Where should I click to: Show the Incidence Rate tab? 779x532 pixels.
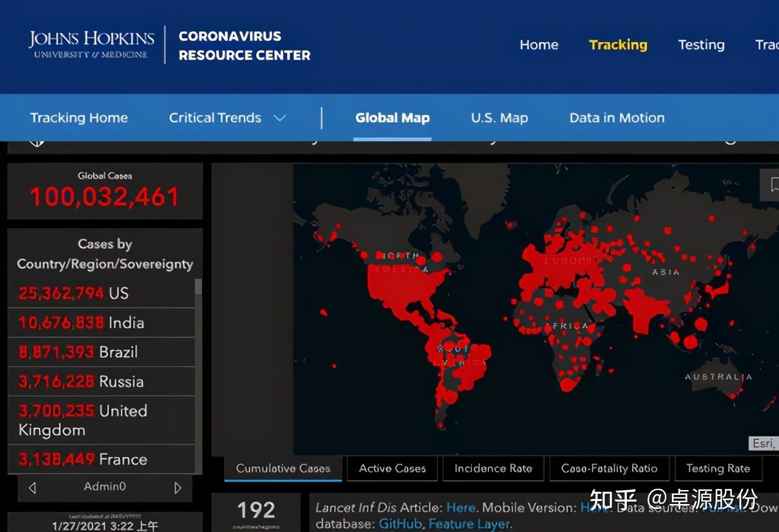[x=493, y=469]
